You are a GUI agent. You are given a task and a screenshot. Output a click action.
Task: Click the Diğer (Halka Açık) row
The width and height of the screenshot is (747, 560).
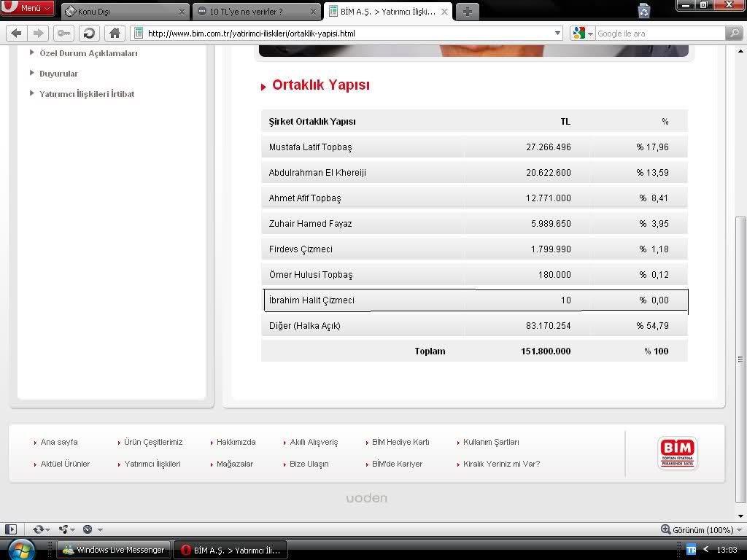coord(474,326)
